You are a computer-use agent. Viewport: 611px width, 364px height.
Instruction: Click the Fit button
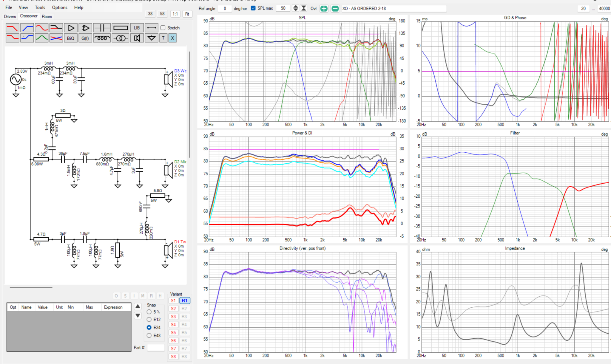187,14
